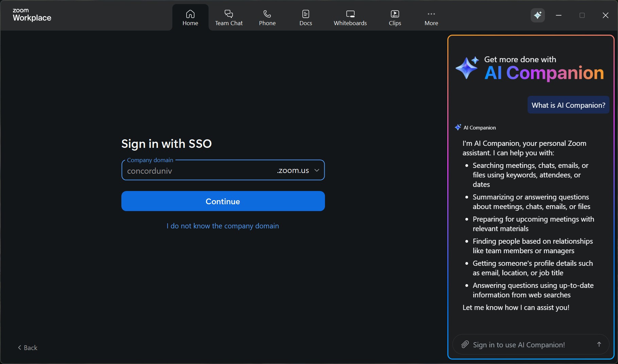
Task: Select the 'What is AI Companion?' prompt
Action: click(x=568, y=105)
